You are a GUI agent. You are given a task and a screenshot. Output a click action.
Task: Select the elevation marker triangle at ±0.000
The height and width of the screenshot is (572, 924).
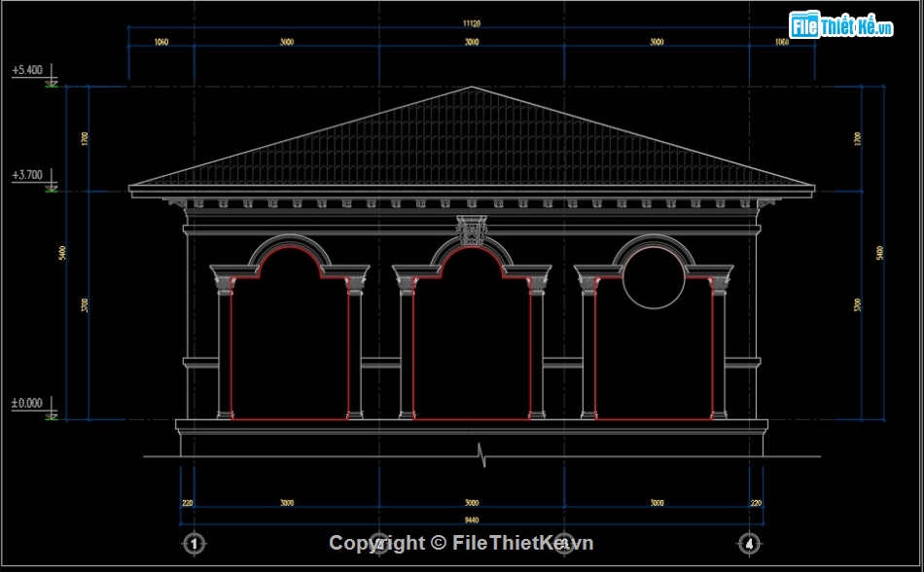pyautogui.click(x=52, y=416)
